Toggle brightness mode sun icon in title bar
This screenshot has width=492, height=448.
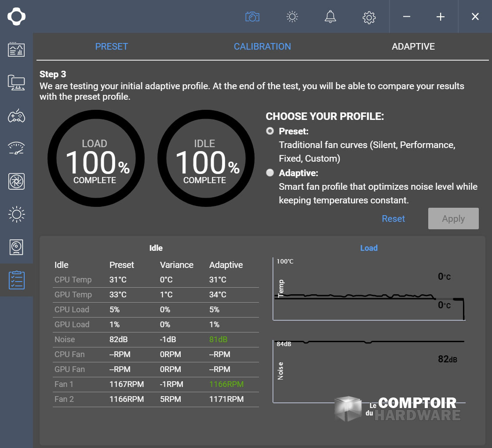(292, 17)
